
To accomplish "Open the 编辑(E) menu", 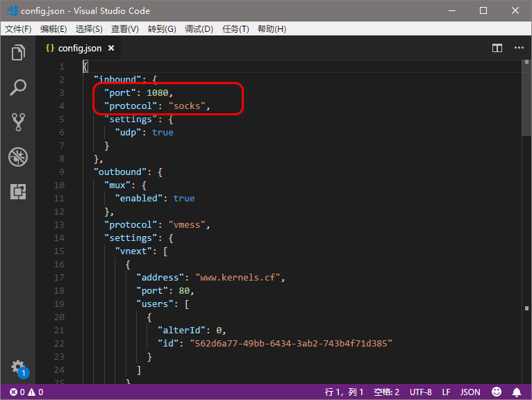I will (53, 29).
